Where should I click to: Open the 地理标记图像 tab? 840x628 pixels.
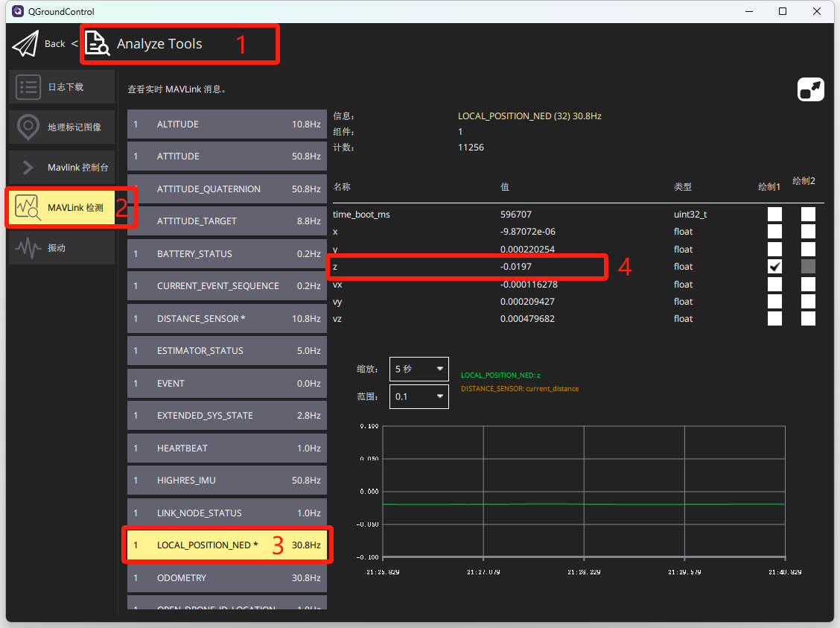click(x=62, y=127)
